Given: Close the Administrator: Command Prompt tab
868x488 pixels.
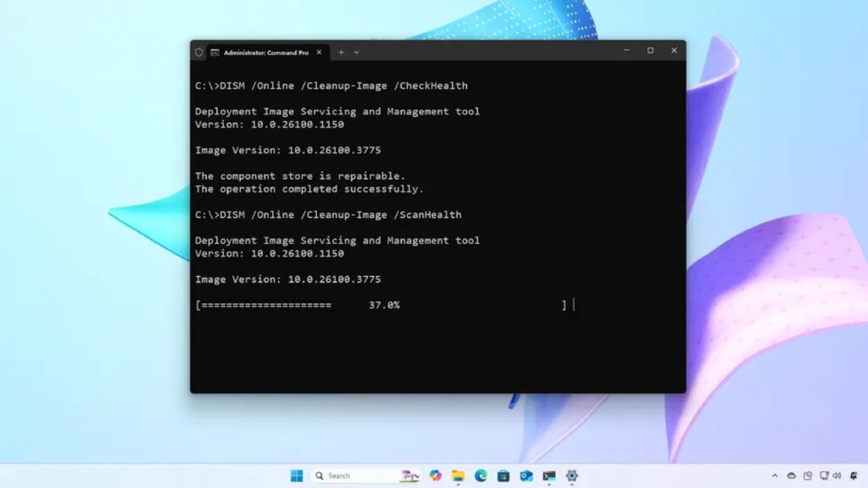Looking at the screenshot, I should click(320, 52).
